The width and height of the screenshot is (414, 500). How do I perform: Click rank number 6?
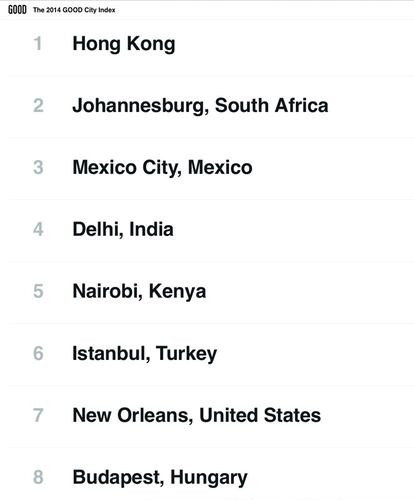click(38, 353)
